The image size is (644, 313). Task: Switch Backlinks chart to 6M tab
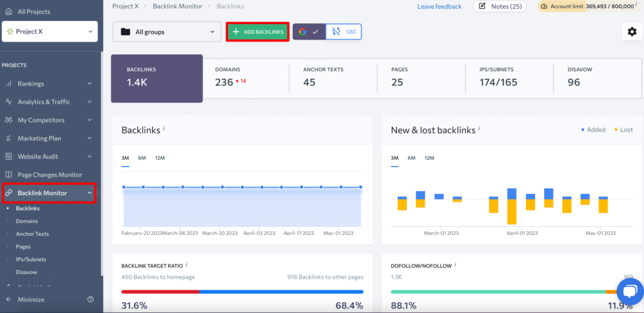point(142,158)
